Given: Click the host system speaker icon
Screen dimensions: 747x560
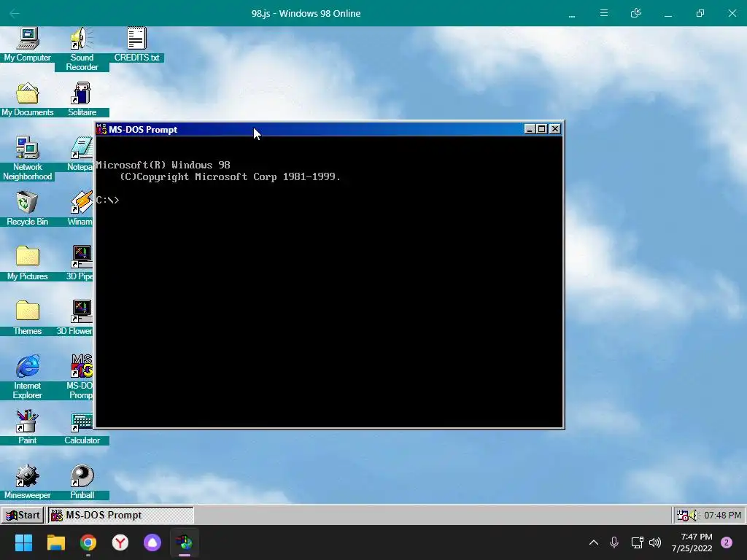Looking at the screenshot, I should tap(655, 542).
